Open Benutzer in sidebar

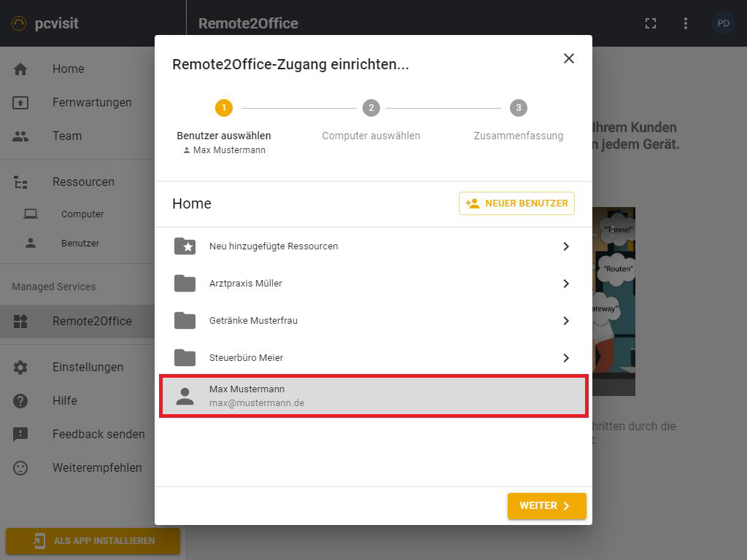pos(80,244)
